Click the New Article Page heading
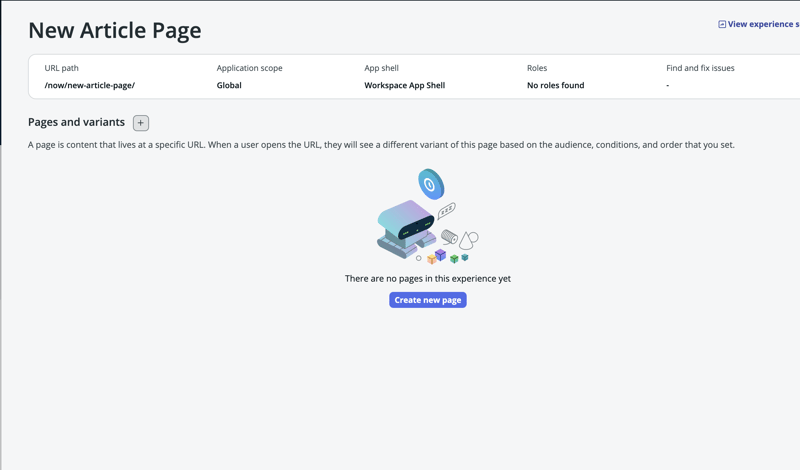This screenshot has height=470, width=800. [x=115, y=30]
